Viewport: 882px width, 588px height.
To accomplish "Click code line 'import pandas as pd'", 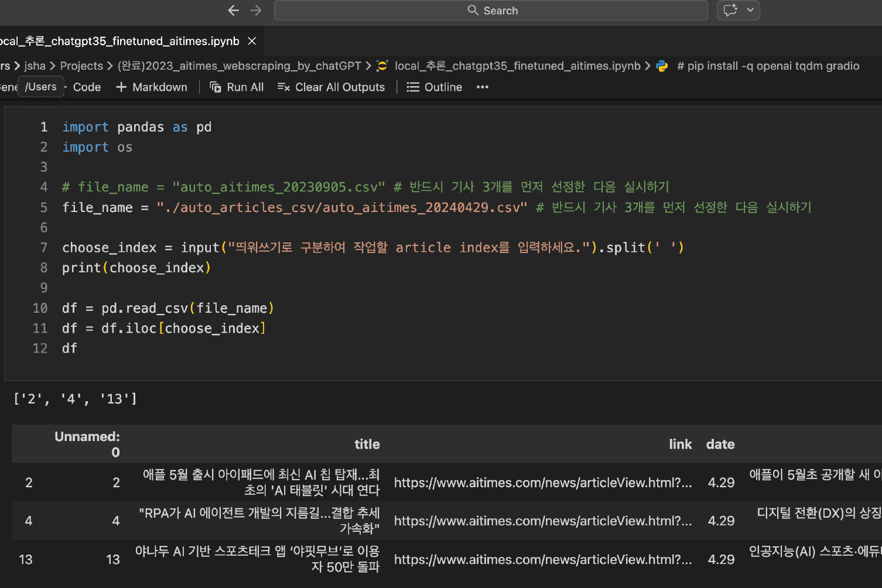I will click(x=137, y=127).
